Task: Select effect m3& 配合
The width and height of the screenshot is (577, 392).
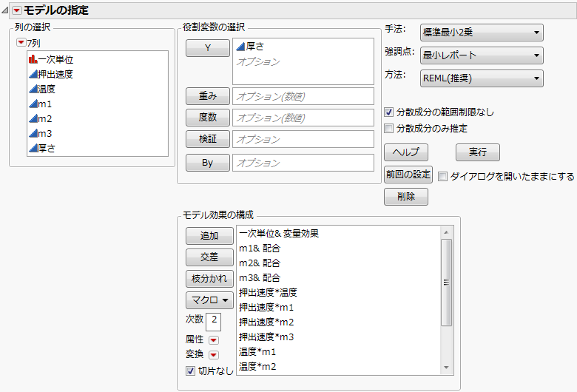Action: click(x=260, y=277)
